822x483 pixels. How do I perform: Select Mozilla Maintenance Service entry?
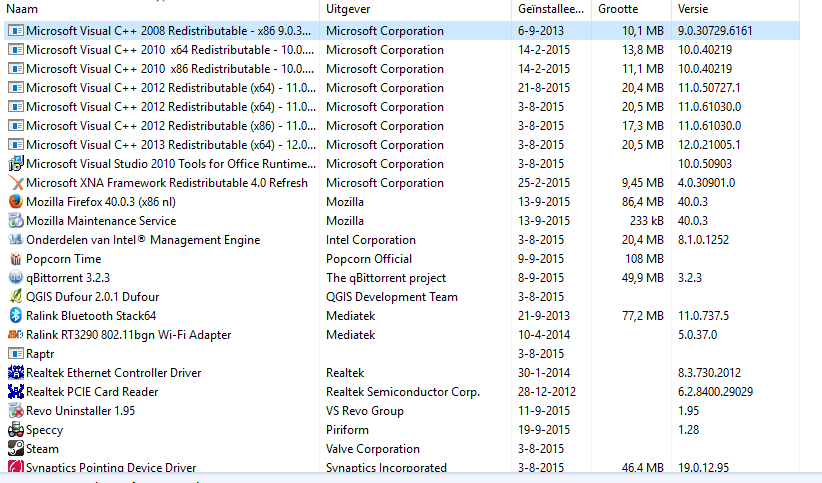coord(101,221)
